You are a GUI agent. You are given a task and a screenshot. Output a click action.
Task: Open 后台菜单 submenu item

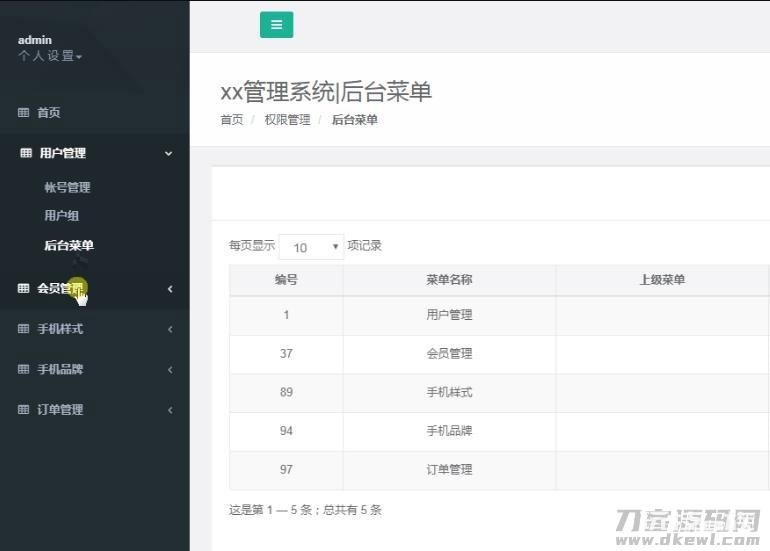(69, 245)
